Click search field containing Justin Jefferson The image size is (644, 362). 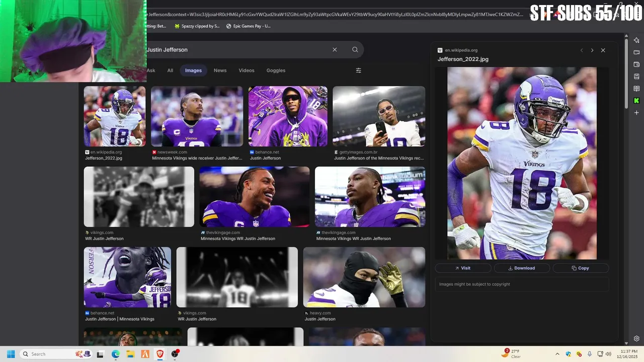[x=236, y=50]
